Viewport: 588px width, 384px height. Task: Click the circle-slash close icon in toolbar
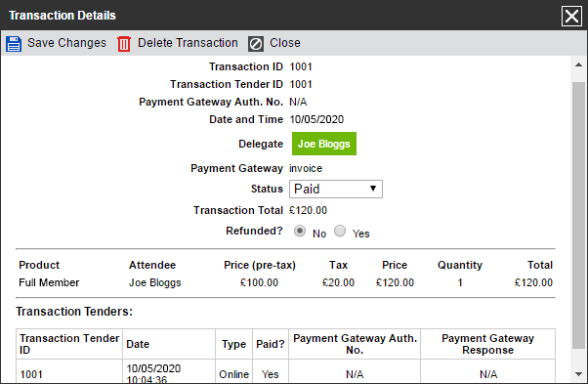pos(256,44)
